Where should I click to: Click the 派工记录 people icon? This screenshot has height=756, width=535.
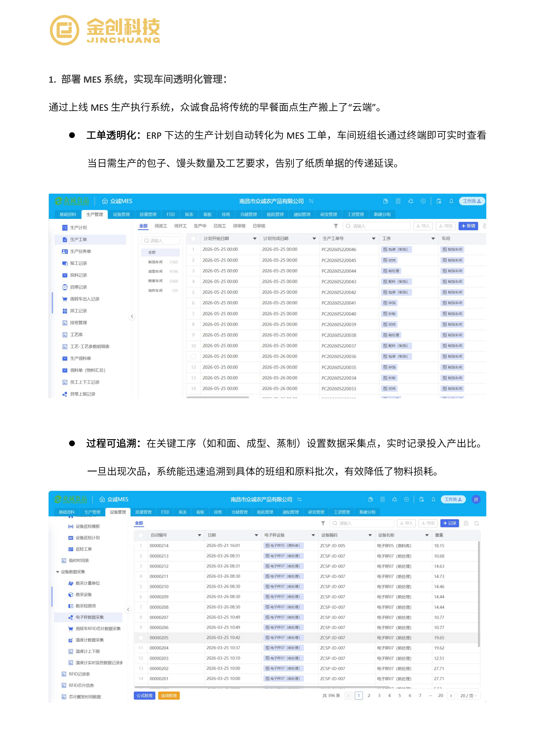[x=65, y=311]
